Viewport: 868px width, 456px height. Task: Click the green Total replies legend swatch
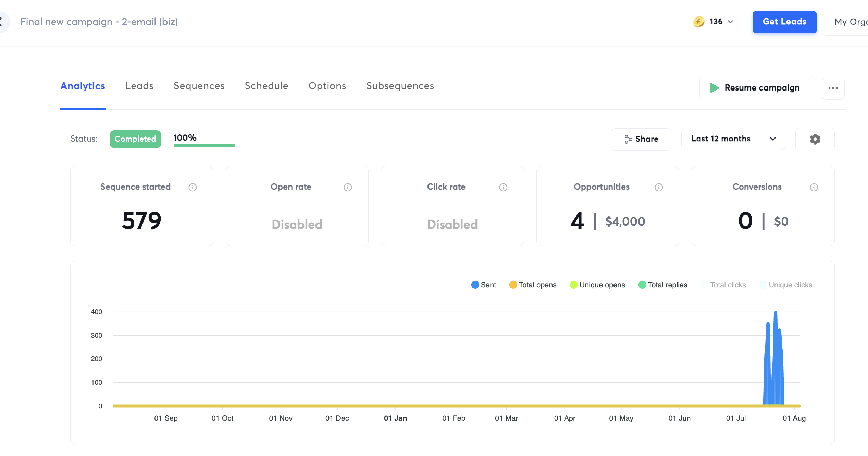(642, 285)
